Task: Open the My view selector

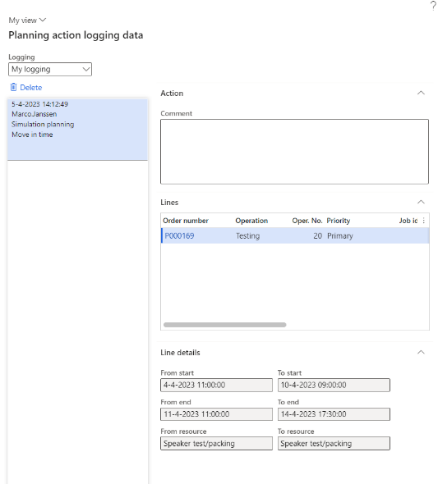Action: click(x=27, y=20)
